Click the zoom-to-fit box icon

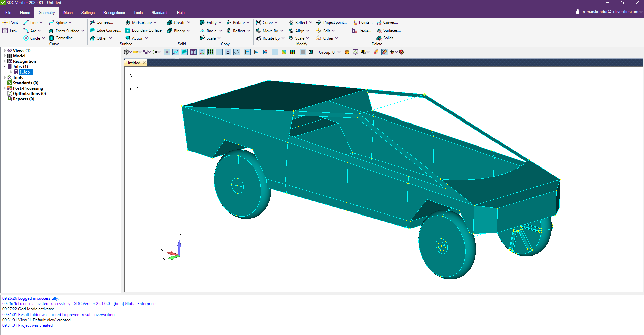pos(312,52)
